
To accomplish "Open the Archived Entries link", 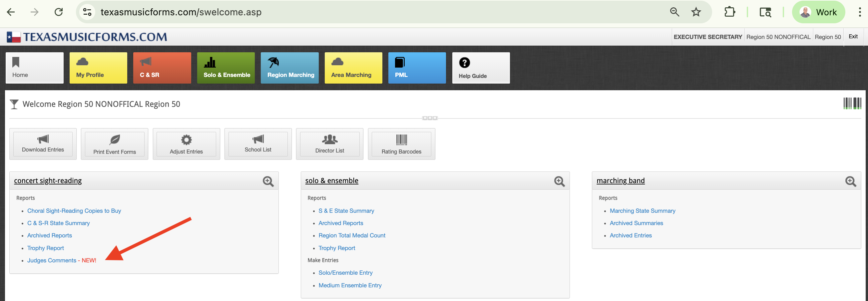I will (631, 236).
